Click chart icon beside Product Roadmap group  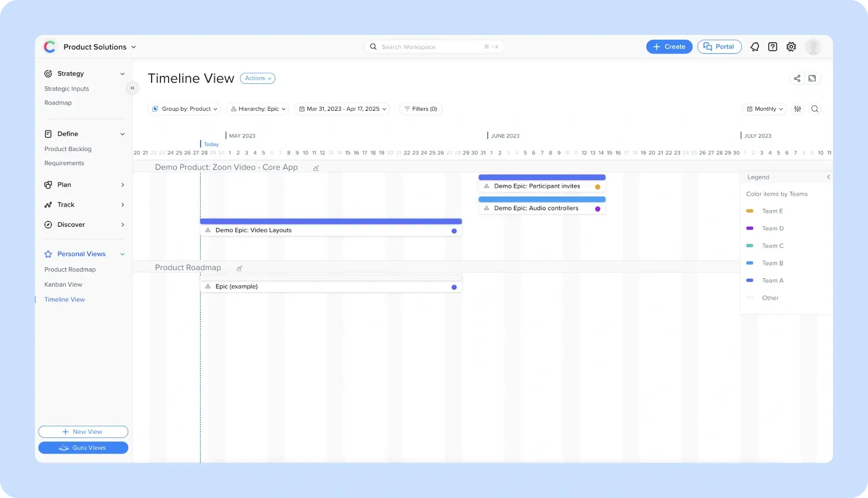[x=239, y=268]
